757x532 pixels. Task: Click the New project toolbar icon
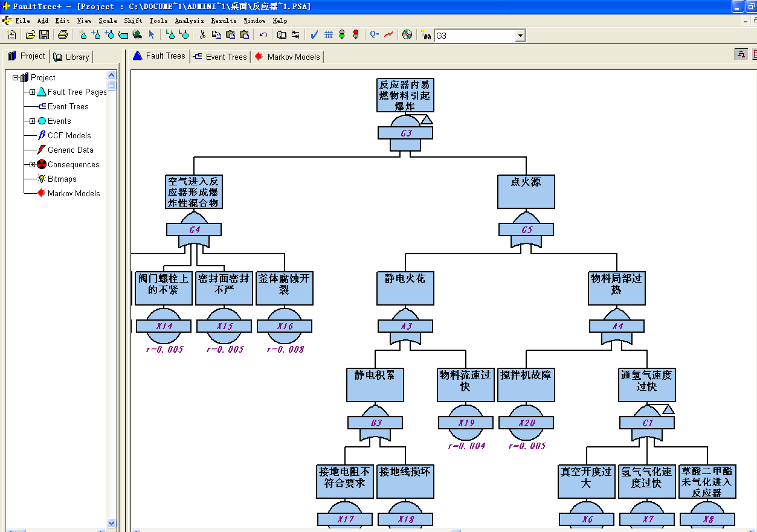[x=11, y=35]
